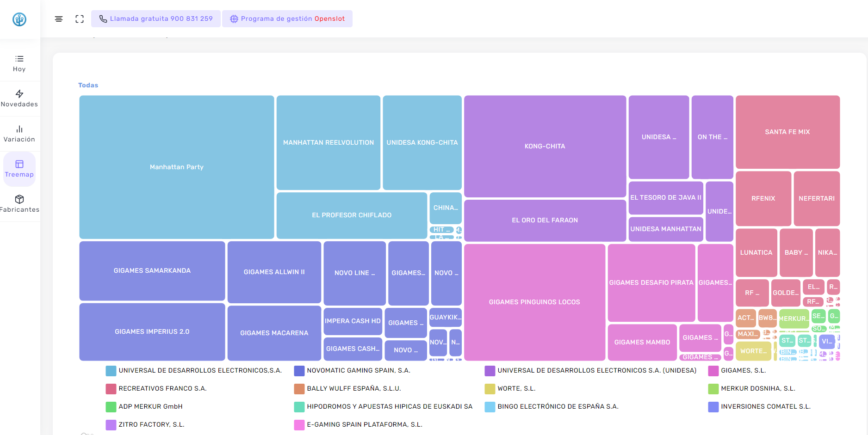Click the SANTA FE MIX block

pyautogui.click(x=787, y=132)
